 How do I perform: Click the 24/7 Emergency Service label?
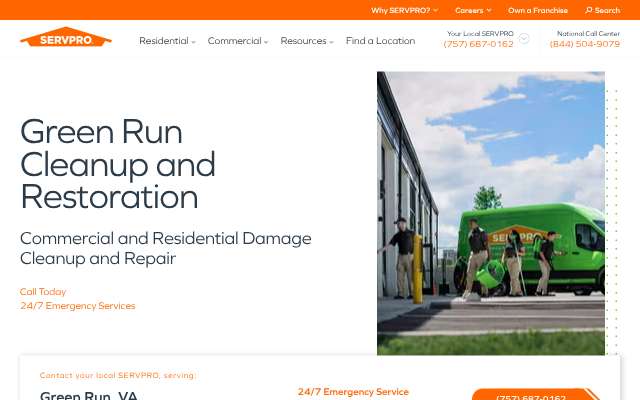(x=353, y=392)
